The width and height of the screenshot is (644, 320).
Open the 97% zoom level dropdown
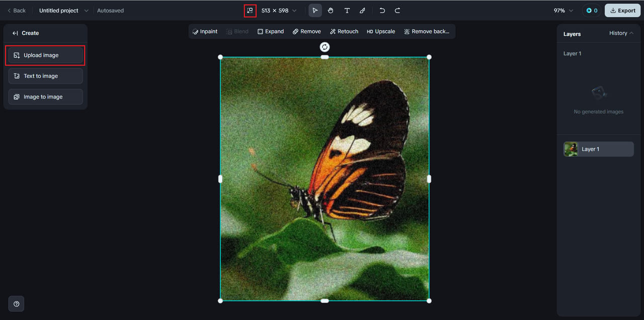pyautogui.click(x=563, y=11)
